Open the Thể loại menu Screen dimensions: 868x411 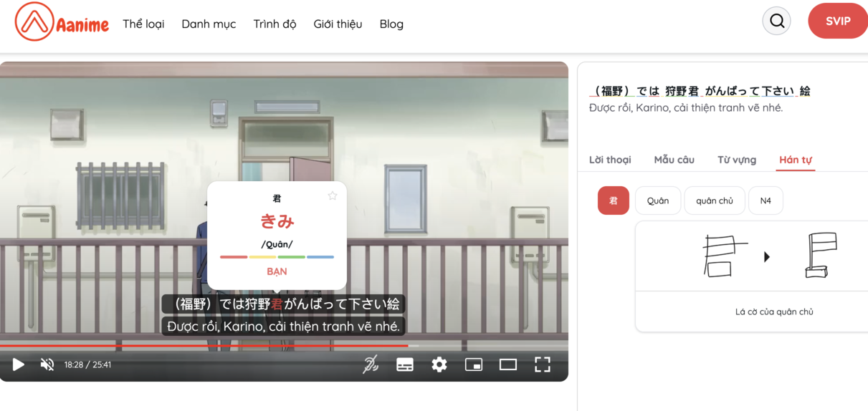click(x=143, y=24)
